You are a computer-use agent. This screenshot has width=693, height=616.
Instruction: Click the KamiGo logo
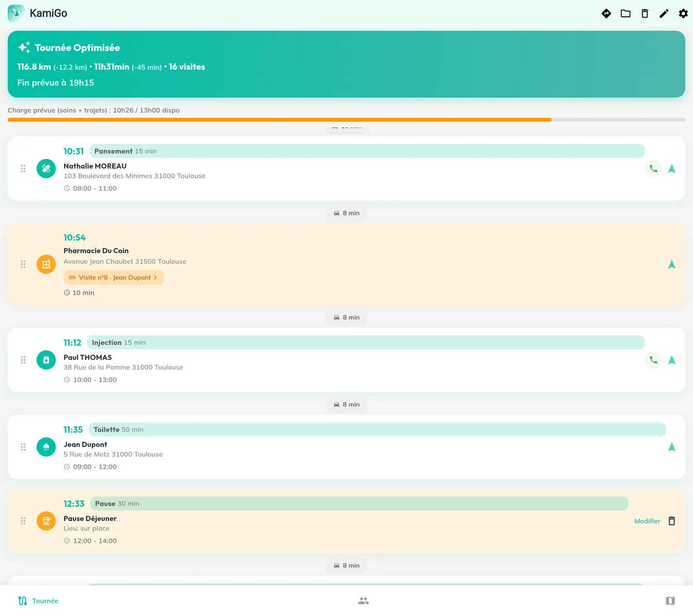coord(16,13)
